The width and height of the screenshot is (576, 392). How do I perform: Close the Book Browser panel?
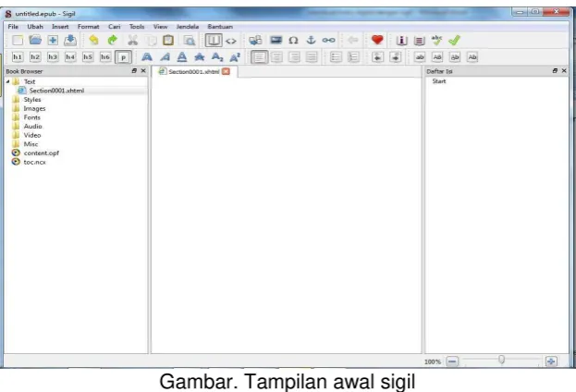point(143,71)
